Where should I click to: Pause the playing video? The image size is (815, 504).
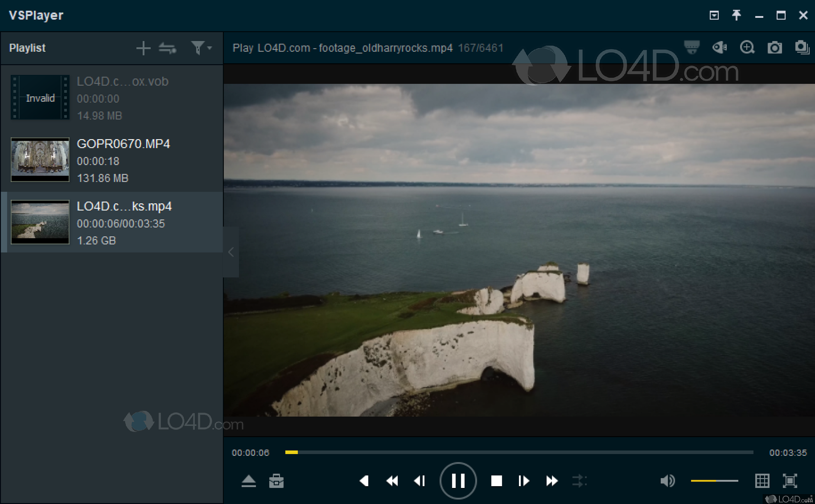458,480
